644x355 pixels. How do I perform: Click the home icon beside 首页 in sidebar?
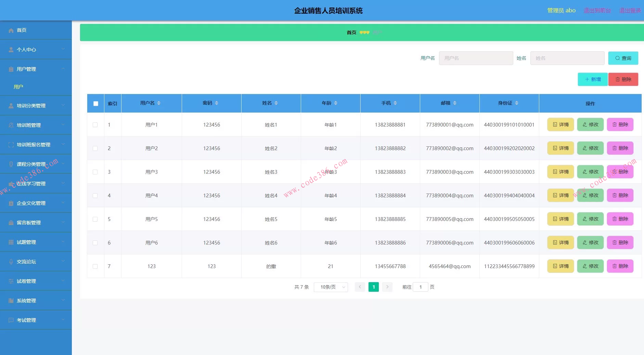[11, 30]
